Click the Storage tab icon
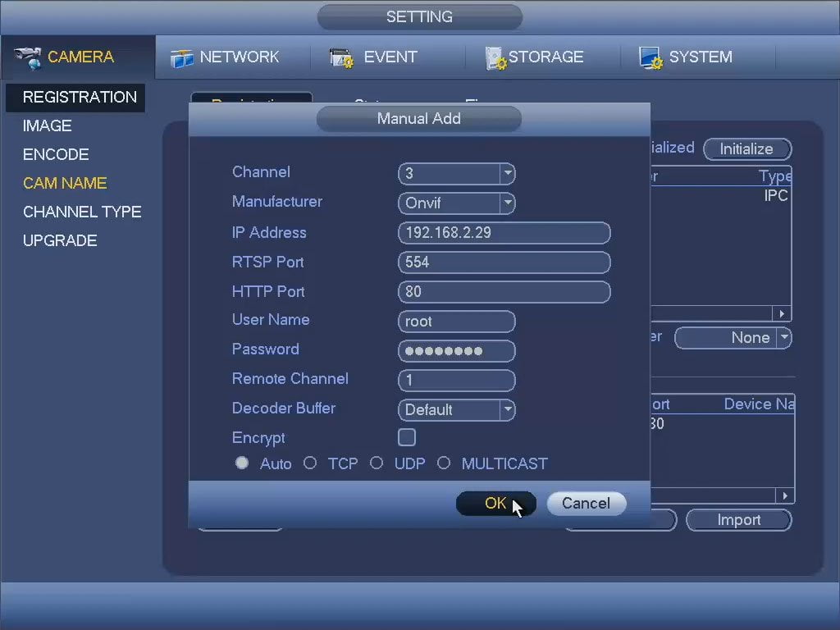840x630 pixels. (x=495, y=58)
